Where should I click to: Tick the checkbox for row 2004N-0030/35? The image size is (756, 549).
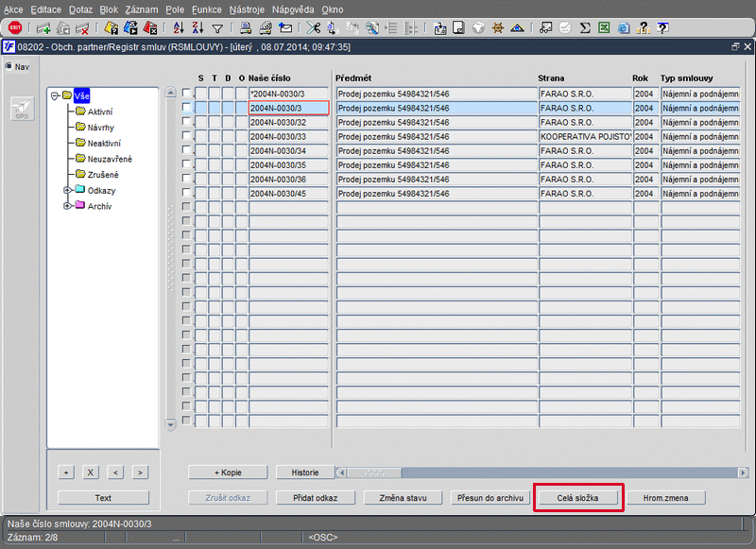(x=186, y=163)
